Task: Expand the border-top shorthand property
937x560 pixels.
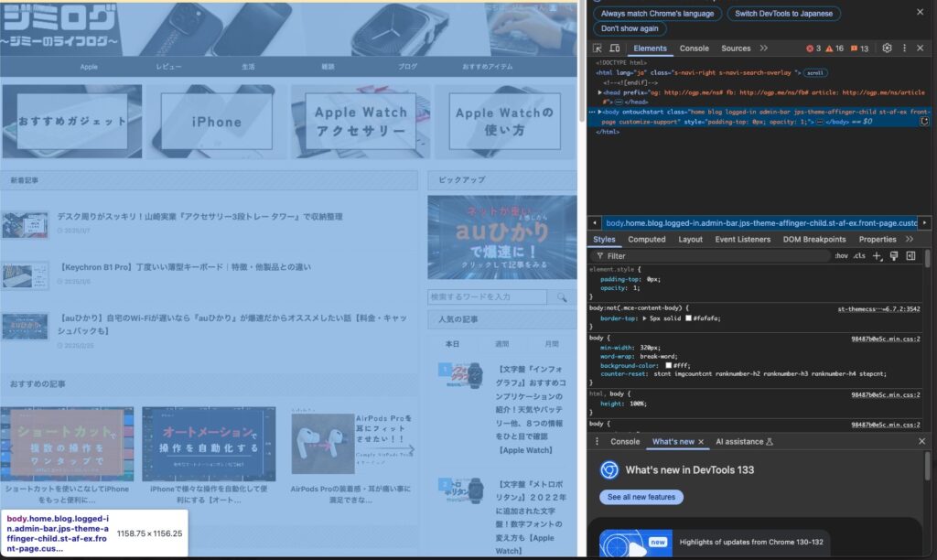Action: (x=646, y=318)
